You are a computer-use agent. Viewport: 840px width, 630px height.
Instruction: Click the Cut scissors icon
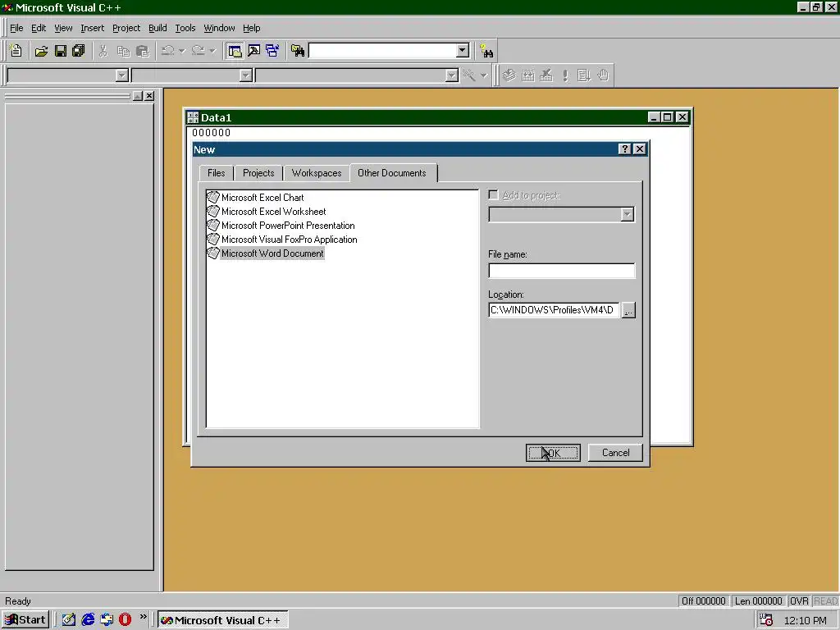tap(103, 51)
